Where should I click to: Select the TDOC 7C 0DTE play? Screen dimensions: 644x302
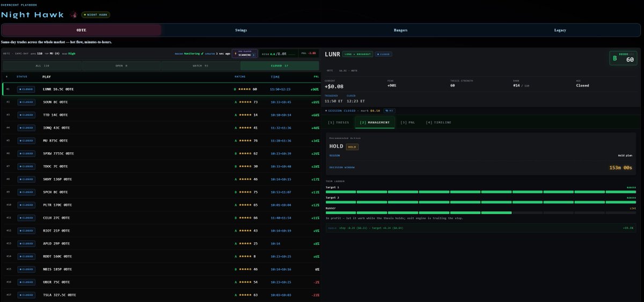point(161,166)
